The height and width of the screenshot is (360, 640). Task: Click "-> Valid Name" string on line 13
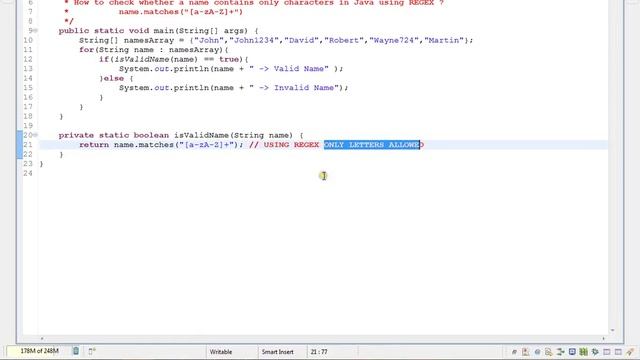(x=289, y=69)
